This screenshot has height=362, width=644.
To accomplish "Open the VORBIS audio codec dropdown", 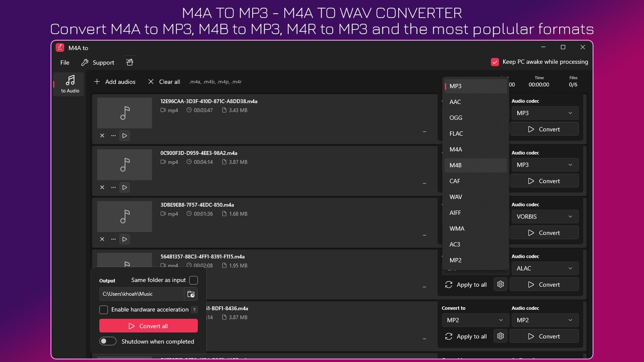I will coord(544,217).
